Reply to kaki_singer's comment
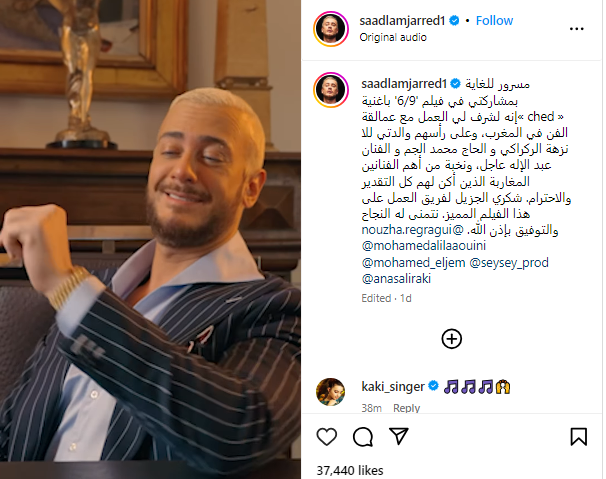 tap(406, 408)
